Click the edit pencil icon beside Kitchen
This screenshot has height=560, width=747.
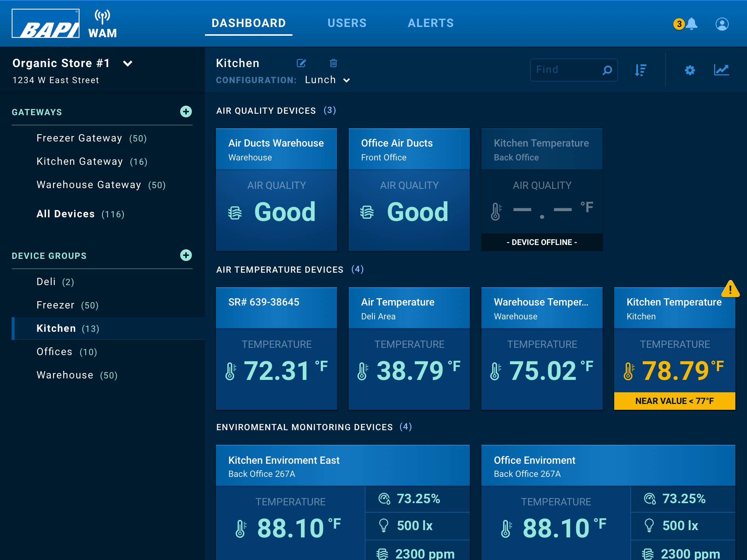coord(301,63)
